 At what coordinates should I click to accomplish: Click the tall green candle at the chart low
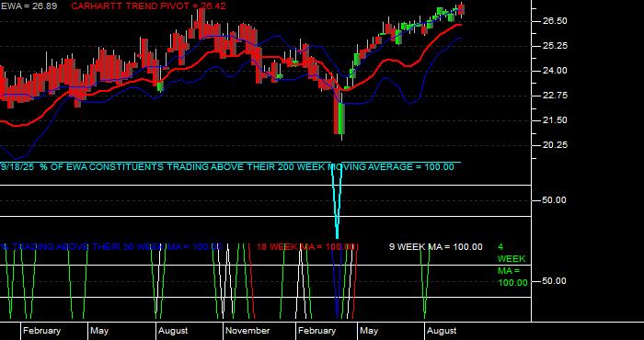pyautogui.click(x=341, y=119)
